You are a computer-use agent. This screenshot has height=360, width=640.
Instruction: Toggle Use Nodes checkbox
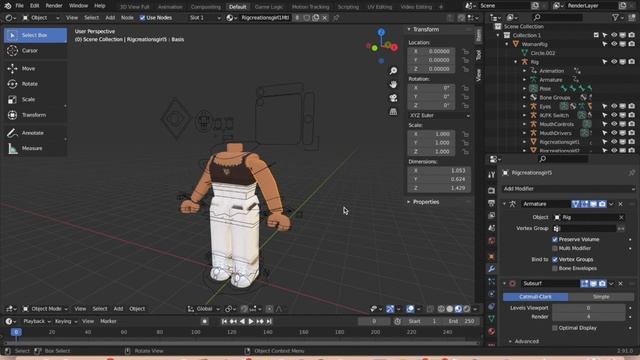(142, 18)
